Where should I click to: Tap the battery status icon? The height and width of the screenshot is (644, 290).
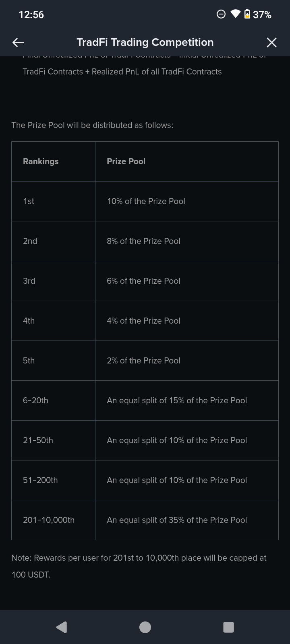(247, 14)
